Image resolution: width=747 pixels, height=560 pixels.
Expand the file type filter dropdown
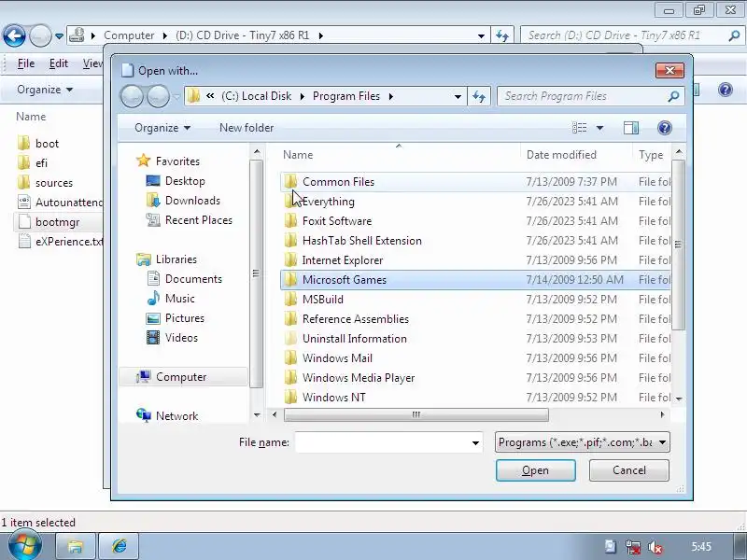tap(662, 442)
